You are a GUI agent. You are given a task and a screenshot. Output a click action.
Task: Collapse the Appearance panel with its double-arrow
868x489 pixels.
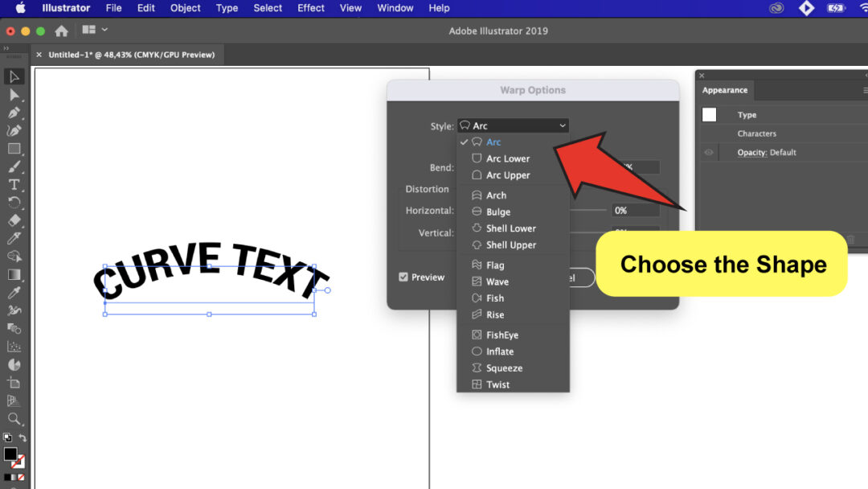point(864,74)
